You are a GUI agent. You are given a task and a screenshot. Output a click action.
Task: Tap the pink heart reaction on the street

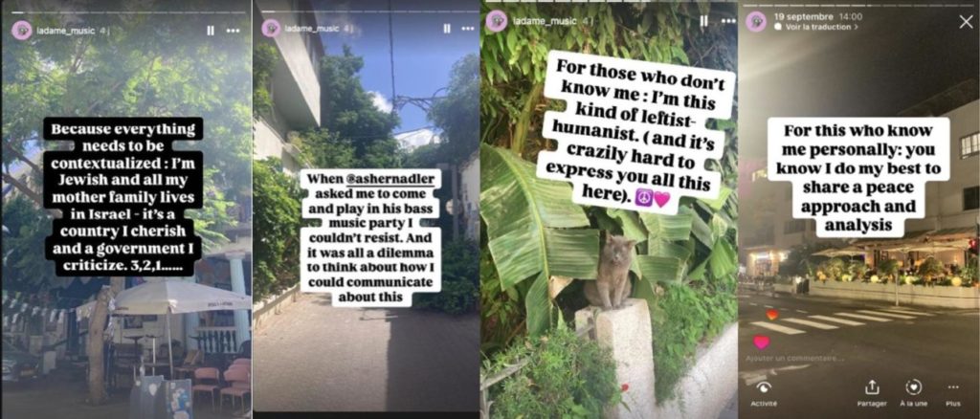point(761,342)
